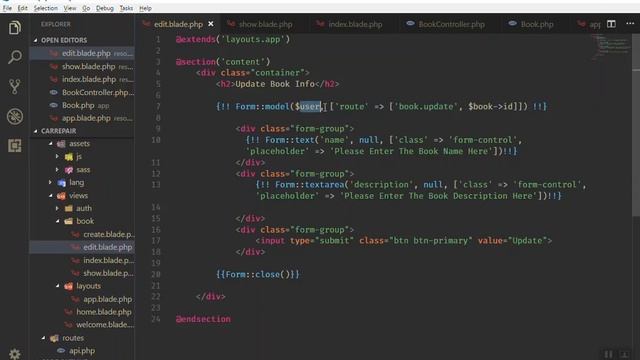Click the Form::close() code line
The width and height of the screenshot is (640, 360).
click(x=258, y=274)
